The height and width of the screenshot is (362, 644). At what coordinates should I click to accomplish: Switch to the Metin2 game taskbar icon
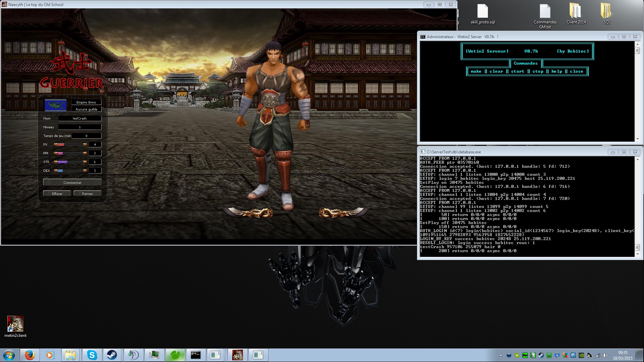pos(237,355)
